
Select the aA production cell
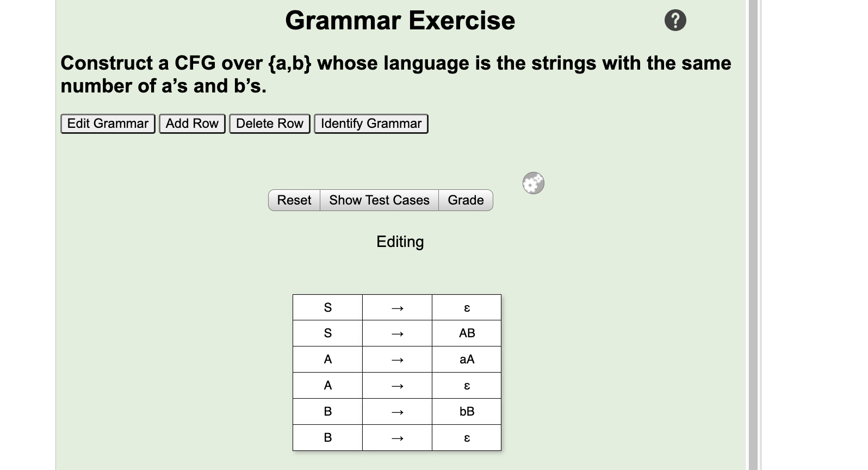[466, 359]
